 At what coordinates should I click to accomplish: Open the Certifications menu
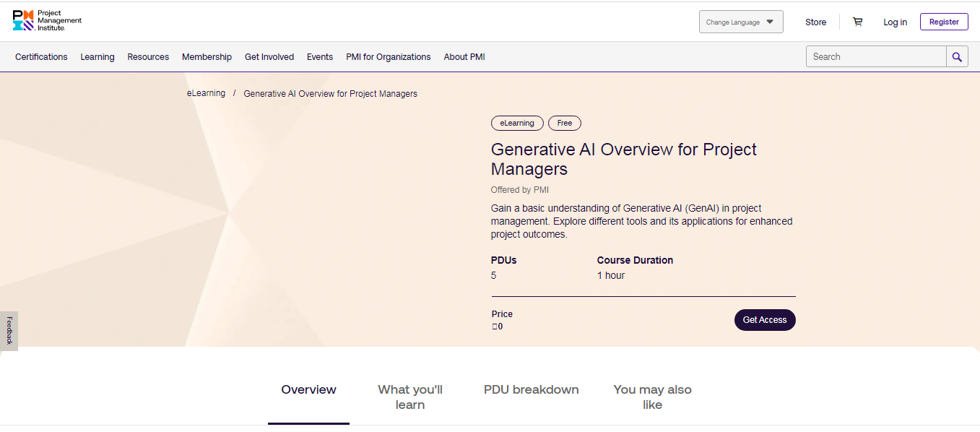point(41,57)
